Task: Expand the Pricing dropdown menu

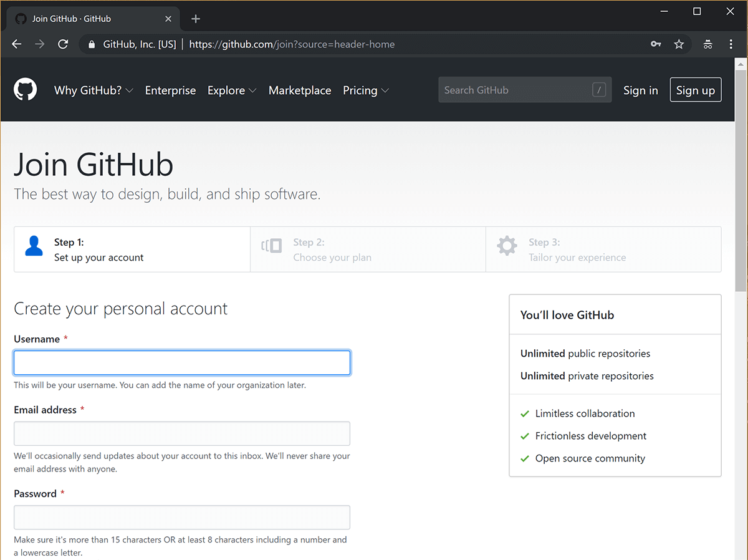Action: (x=366, y=90)
